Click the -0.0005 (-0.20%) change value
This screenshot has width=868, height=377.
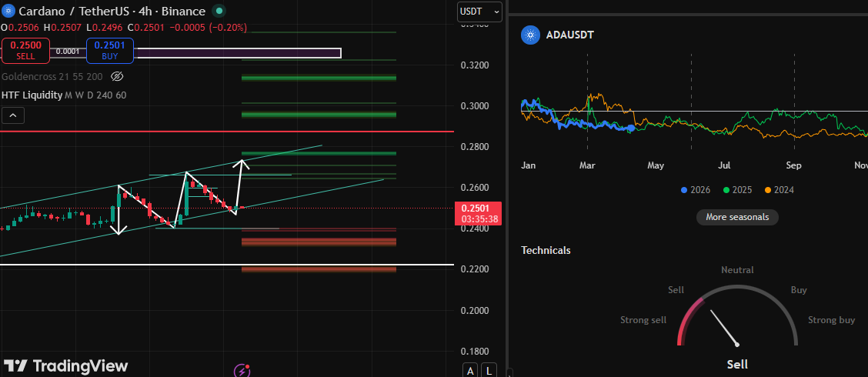(209, 28)
